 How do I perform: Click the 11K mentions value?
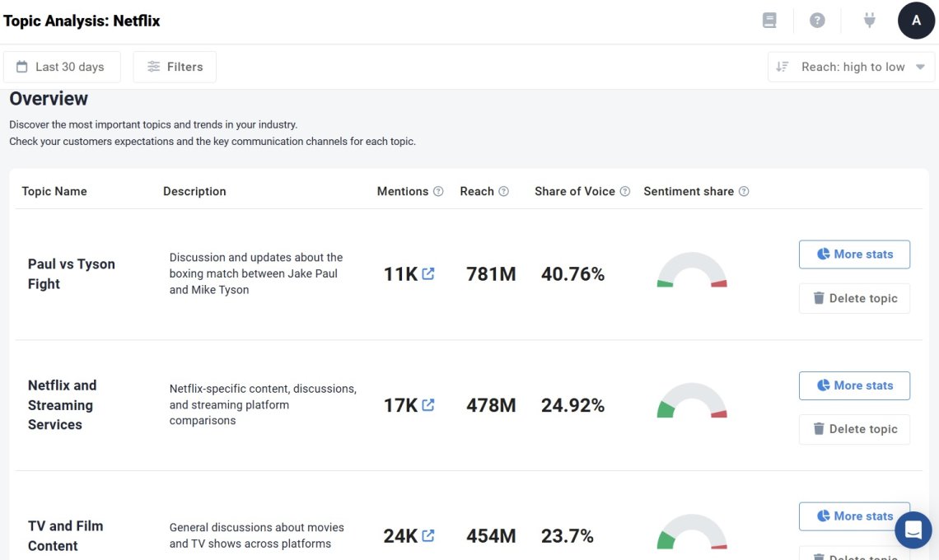[400, 273]
